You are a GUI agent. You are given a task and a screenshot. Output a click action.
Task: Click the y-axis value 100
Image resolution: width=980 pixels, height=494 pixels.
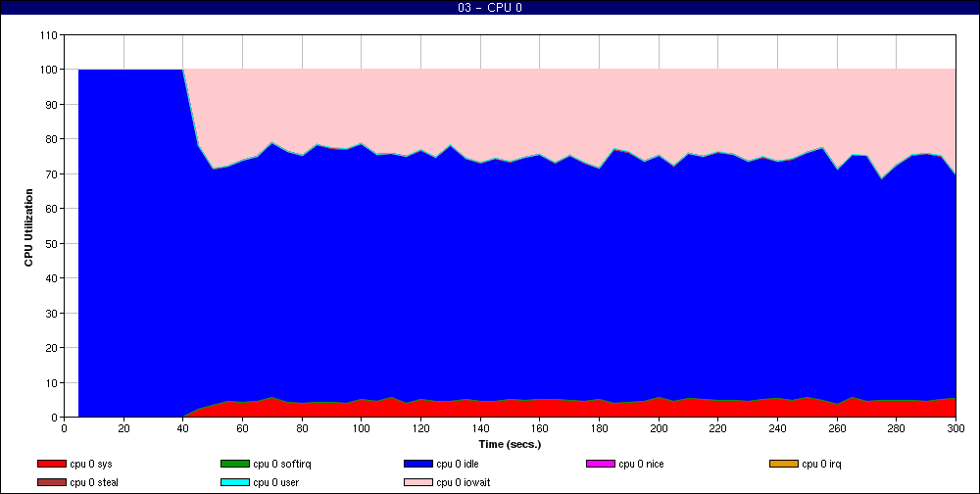51,70
